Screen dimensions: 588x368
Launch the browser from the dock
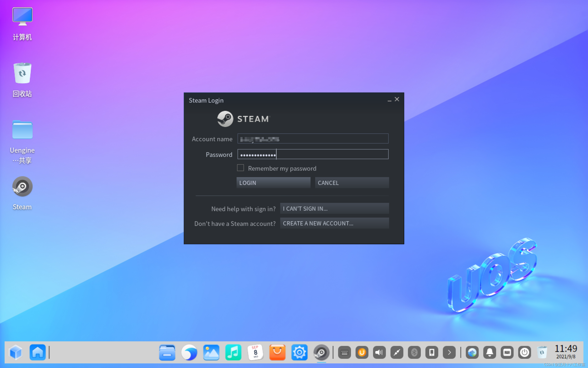coord(189,352)
